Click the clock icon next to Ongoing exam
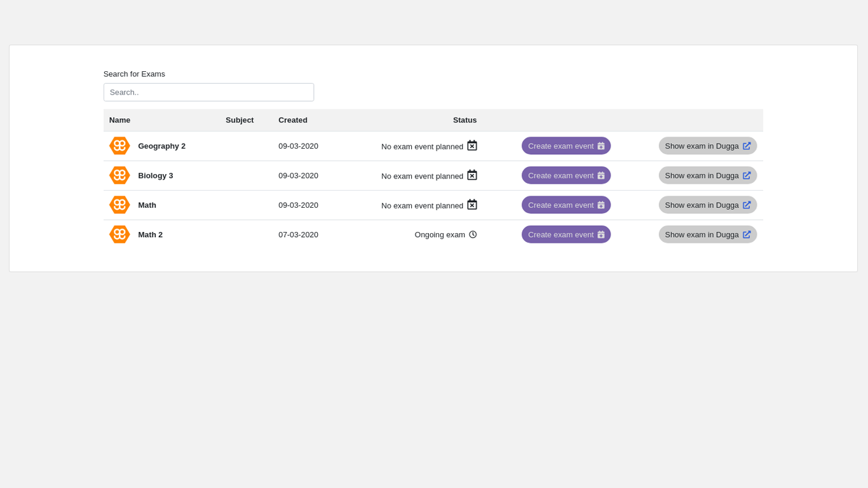 pos(473,234)
